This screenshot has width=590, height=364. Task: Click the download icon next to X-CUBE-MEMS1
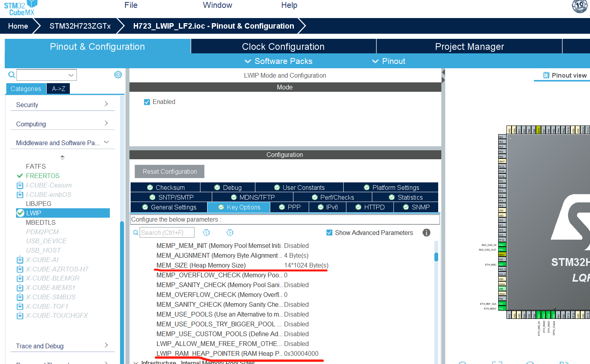(x=20, y=288)
